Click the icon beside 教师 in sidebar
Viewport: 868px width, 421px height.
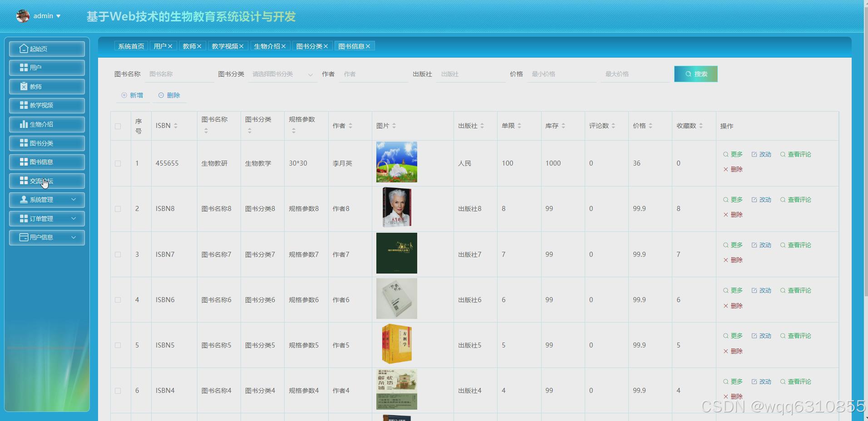(24, 86)
